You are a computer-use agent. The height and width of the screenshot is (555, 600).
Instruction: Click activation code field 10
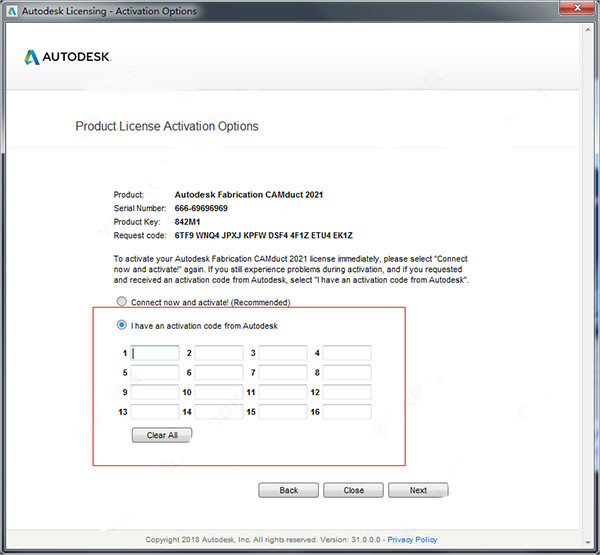(x=219, y=392)
